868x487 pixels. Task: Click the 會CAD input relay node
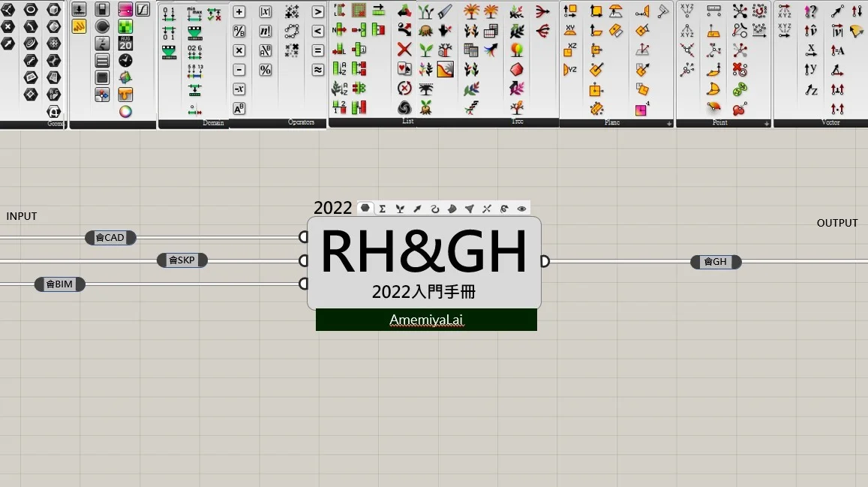(x=111, y=238)
